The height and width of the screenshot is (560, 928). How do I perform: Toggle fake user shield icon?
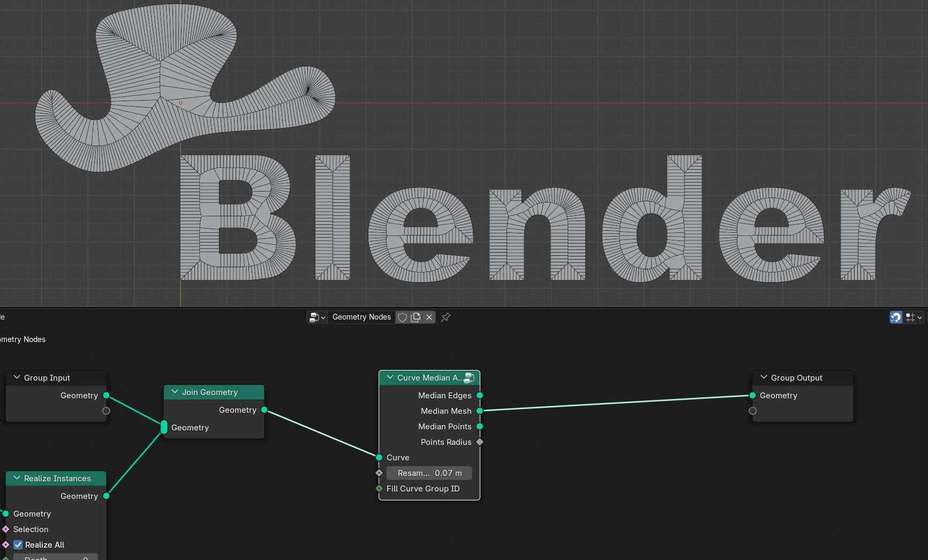point(402,317)
